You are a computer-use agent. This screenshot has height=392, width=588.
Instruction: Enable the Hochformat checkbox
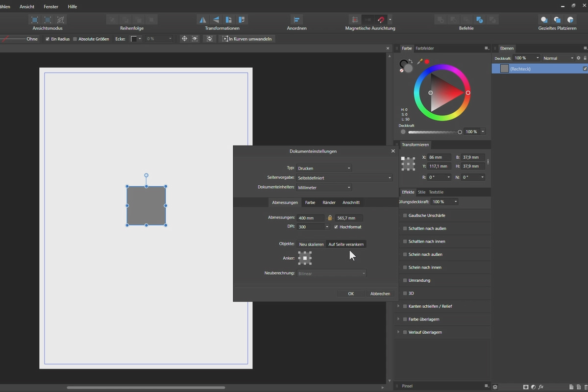(x=336, y=226)
